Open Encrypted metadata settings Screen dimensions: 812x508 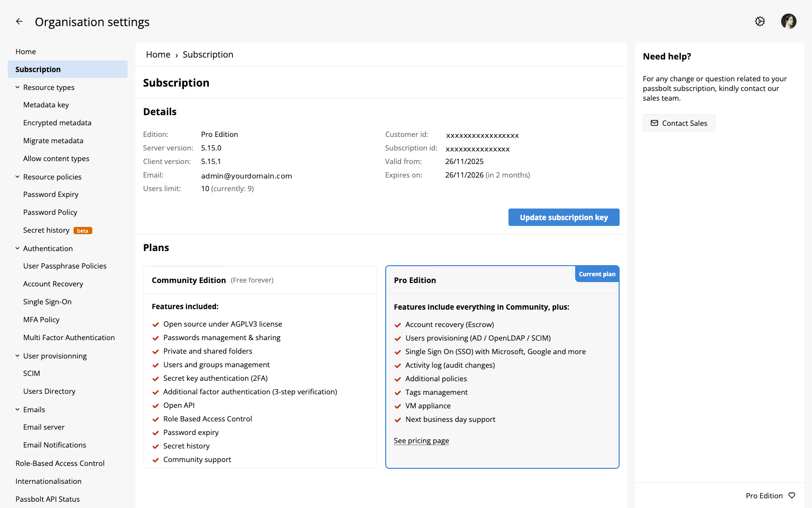pyautogui.click(x=57, y=123)
